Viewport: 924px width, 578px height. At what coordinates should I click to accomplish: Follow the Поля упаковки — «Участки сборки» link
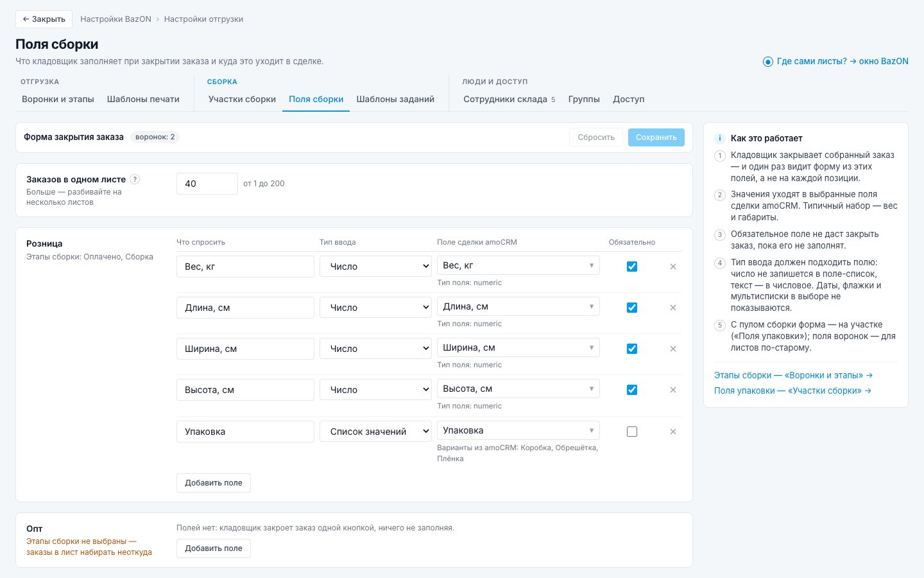pos(792,390)
